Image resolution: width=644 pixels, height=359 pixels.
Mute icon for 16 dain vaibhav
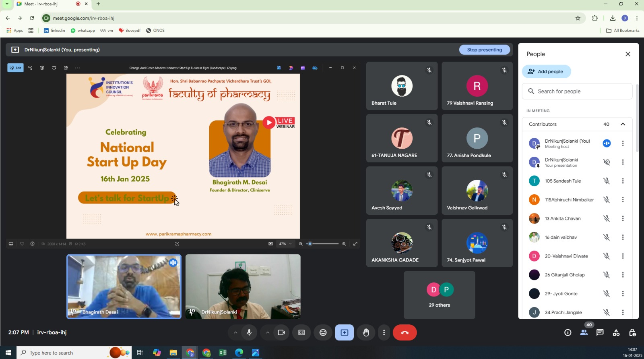click(x=607, y=237)
